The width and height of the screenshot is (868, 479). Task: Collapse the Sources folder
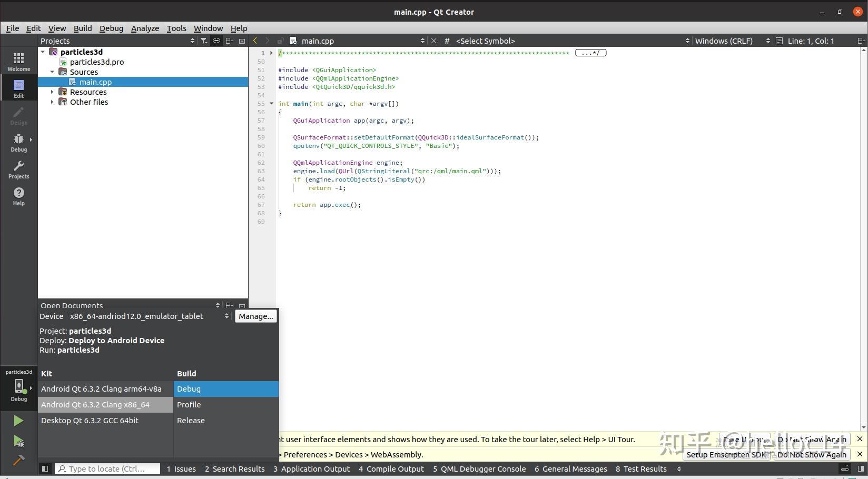tap(52, 72)
